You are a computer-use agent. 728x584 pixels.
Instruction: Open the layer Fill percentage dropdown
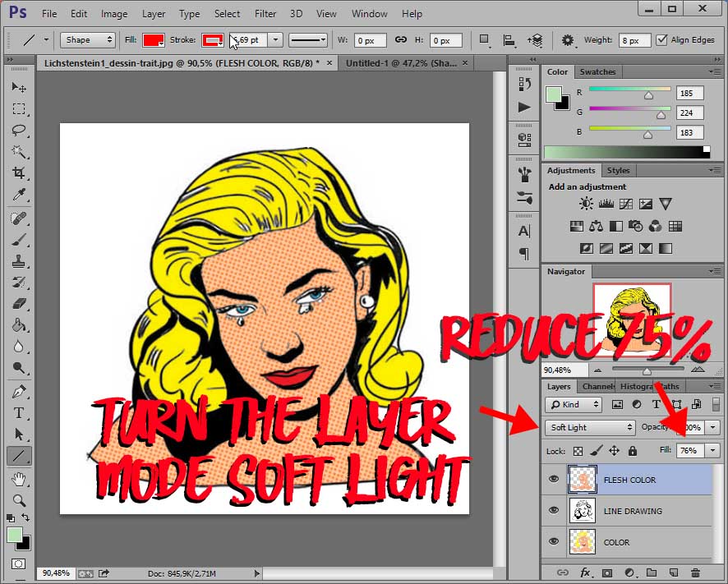(712, 450)
